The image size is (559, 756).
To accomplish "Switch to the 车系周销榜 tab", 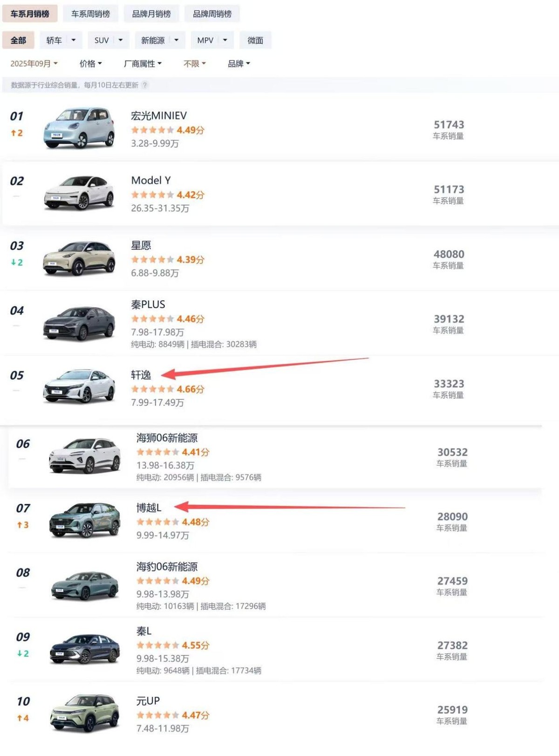I will [x=90, y=14].
